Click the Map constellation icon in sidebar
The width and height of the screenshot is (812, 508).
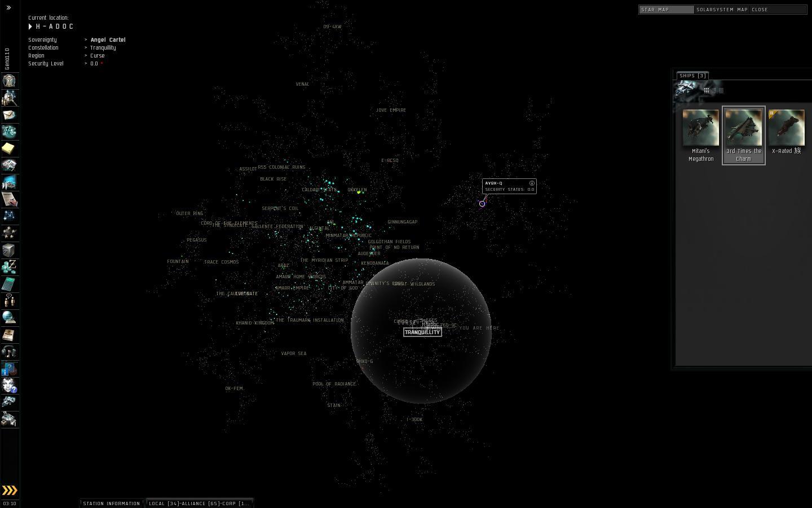[x=9, y=216]
